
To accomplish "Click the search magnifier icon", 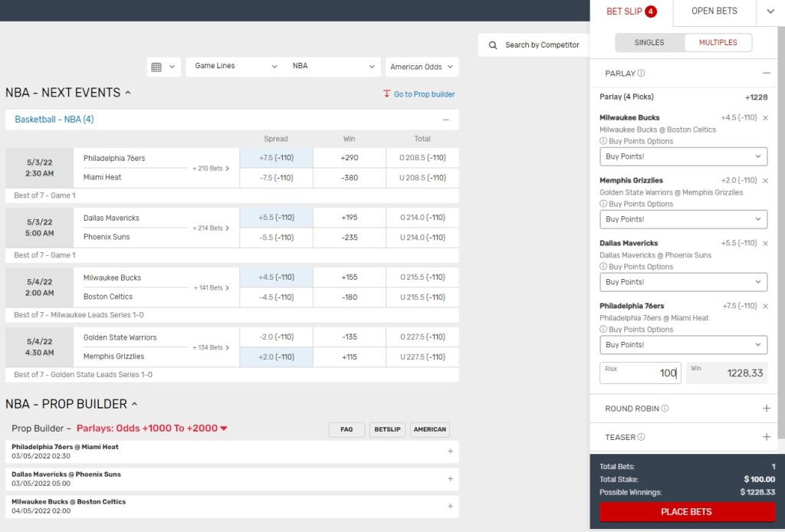I will click(493, 45).
